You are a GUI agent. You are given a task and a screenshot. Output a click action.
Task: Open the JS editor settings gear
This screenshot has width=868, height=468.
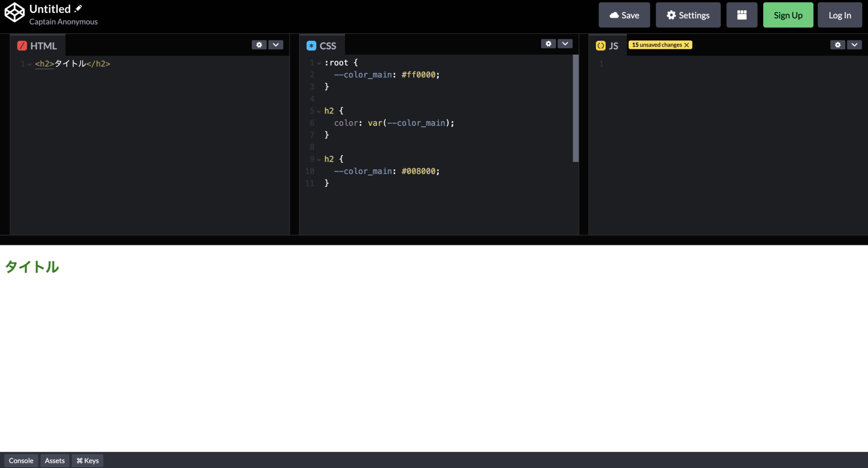(838, 45)
